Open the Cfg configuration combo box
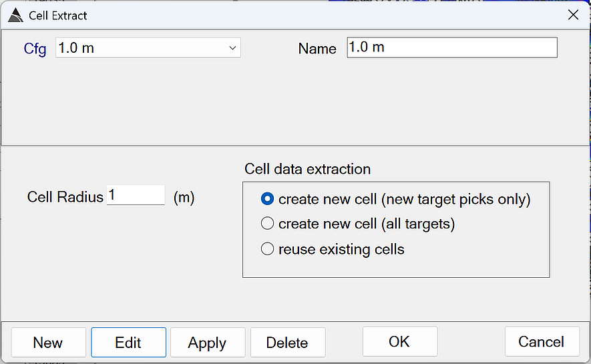Viewport: 591px width, 364px height. [140, 48]
